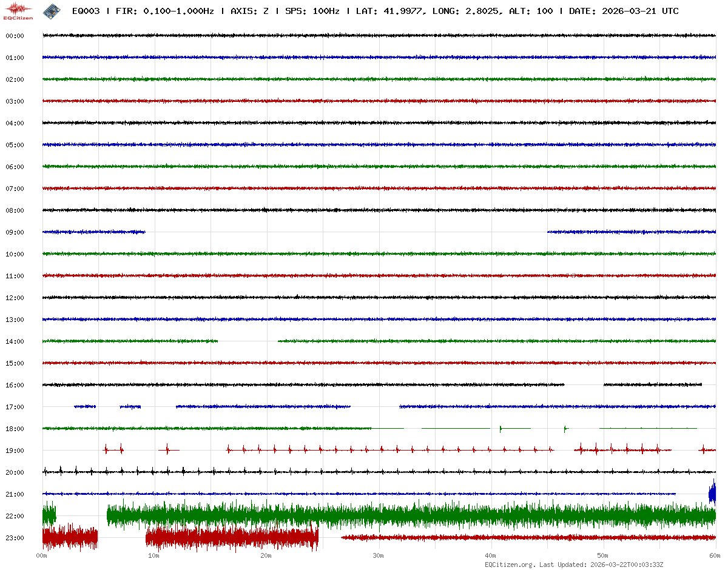Image resolution: width=728 pixels, height=570 pixels.
Task: Click the EQ003 station name in header
Action: [86, 11]
